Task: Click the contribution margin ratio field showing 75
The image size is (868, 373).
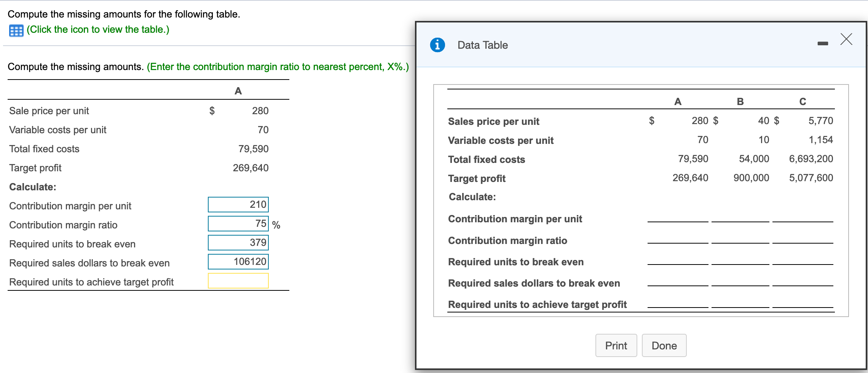Action: [x=238, y=223]
